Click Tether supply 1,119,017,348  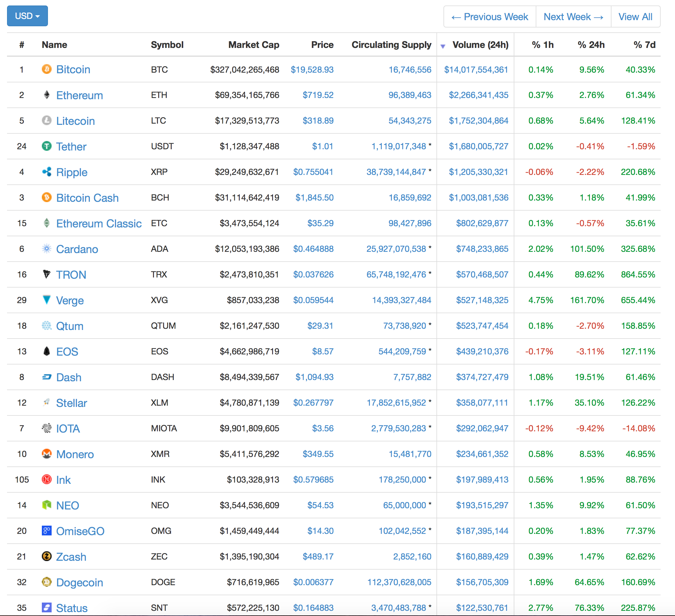(x=399, y=146)
